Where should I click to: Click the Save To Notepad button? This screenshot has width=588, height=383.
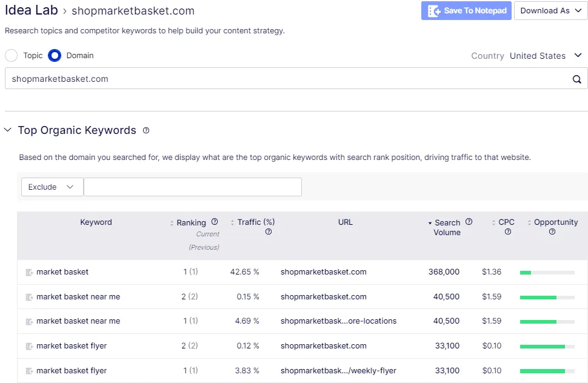pyautogui.click(x=466, y=10)
